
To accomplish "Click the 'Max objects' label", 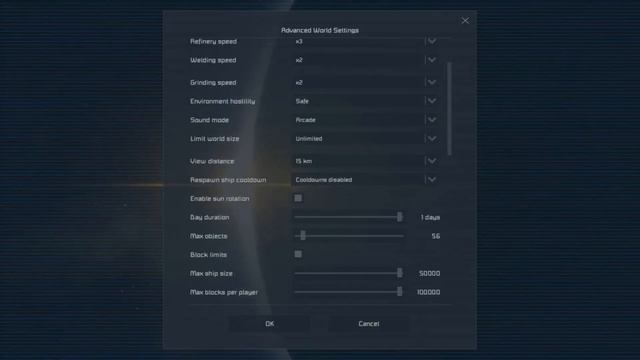I will pos(209,236).
